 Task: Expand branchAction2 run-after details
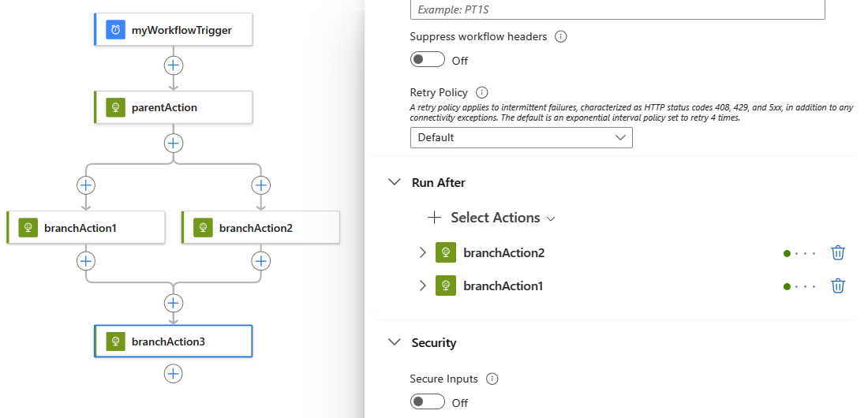pyautogui.click(x=422, y=253)
